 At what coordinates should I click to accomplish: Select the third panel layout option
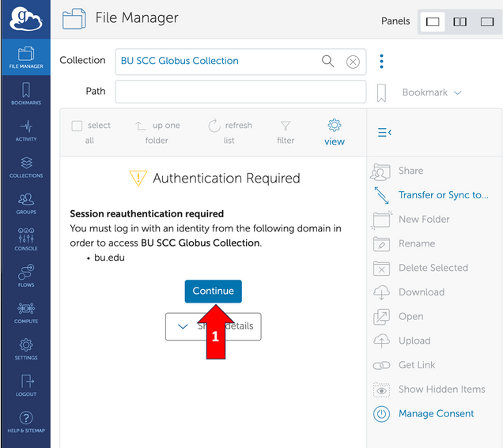click(487, 22)
